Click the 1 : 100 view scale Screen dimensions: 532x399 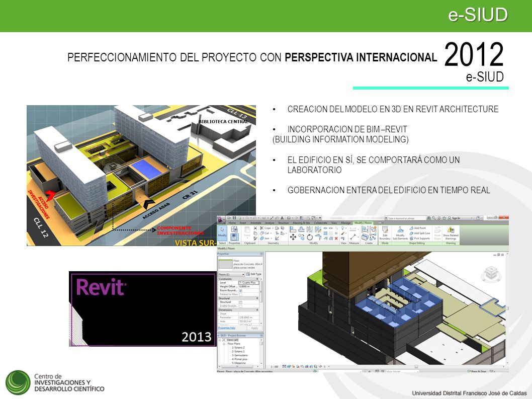275,367
